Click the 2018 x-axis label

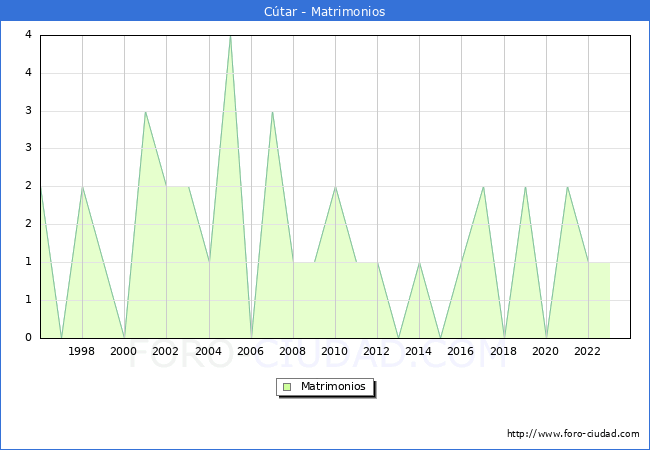[504, 351]
